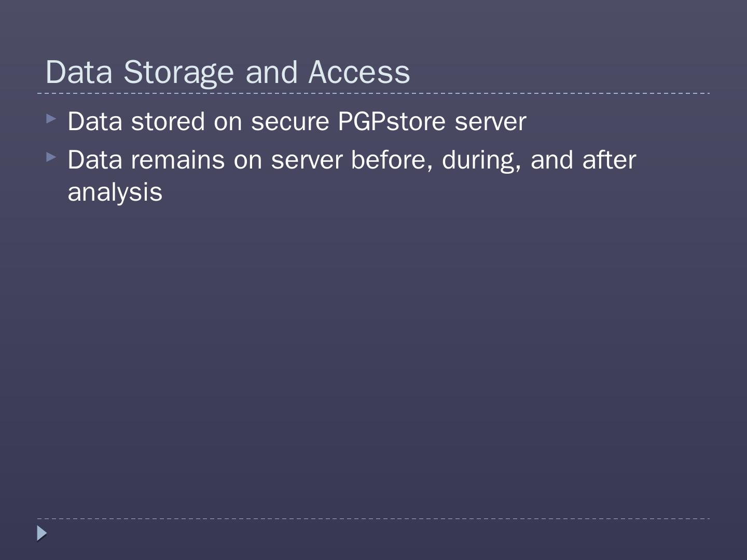Click the dashed divider line near slide bottom
The height and width of the screenshot is (560, 747).
pyautogui.click(x=374, y=519)
